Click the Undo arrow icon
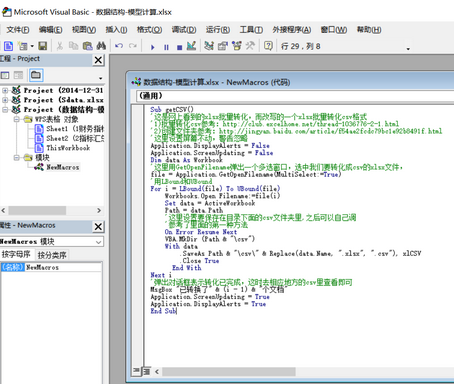Viewport: 454px width, 387px height. [x=119, y=46]
